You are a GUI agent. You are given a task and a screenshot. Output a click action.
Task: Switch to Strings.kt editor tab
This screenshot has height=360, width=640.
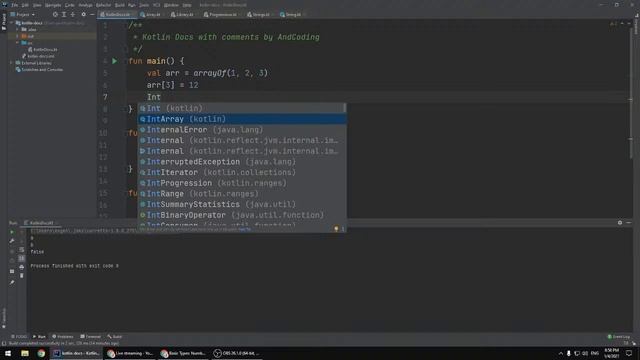(x=259, y=15)
